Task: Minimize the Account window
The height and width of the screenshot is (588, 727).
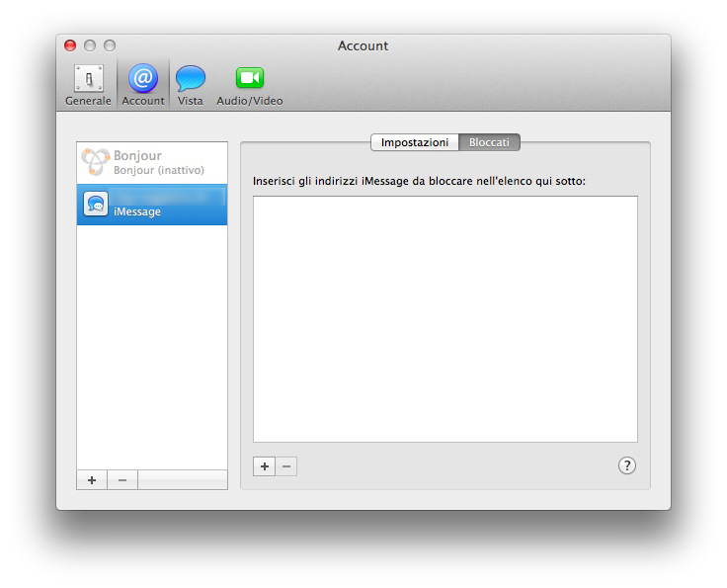Action: click(90, 45)
